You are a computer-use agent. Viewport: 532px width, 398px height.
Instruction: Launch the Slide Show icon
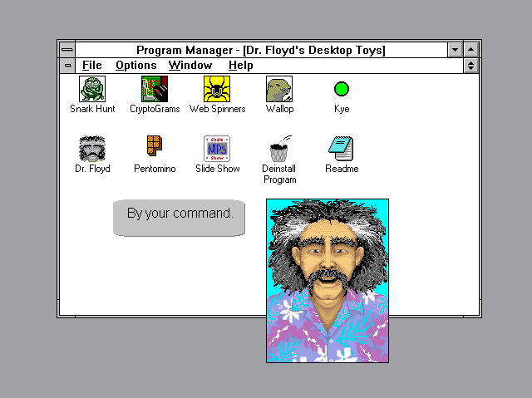[217, 149]
